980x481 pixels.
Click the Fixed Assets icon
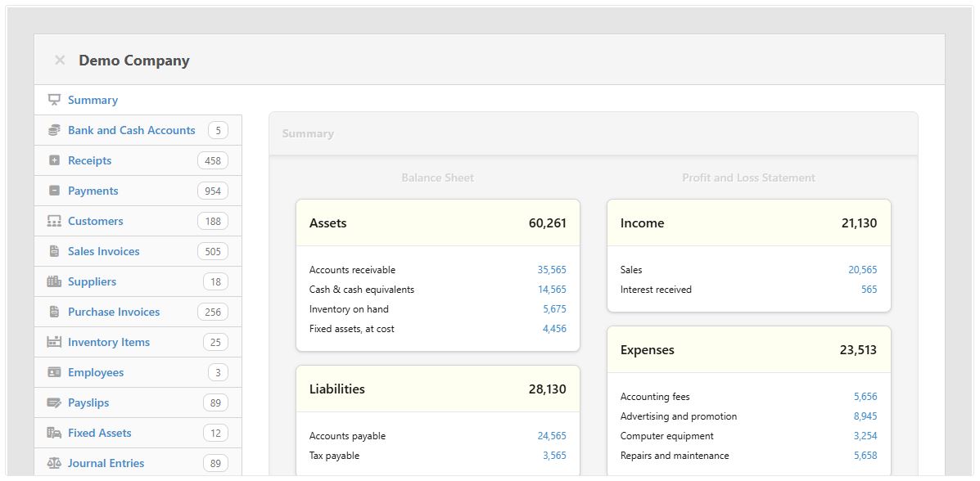(53, 433)
